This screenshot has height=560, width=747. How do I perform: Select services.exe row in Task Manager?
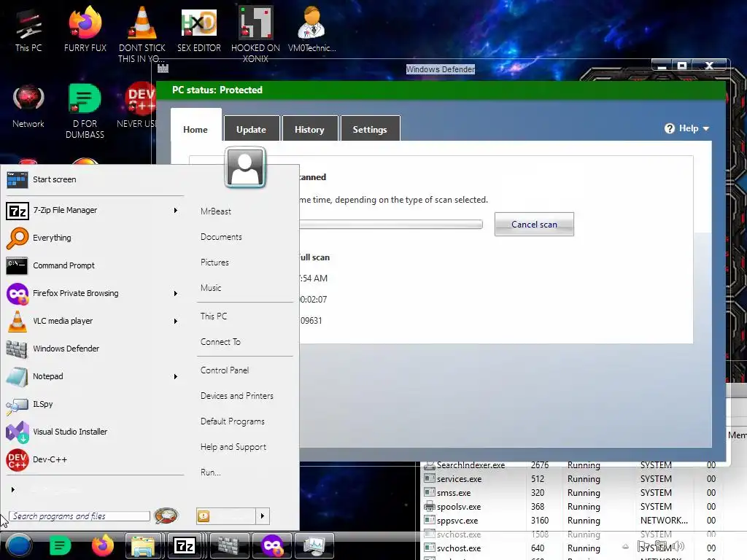(573, 479)
